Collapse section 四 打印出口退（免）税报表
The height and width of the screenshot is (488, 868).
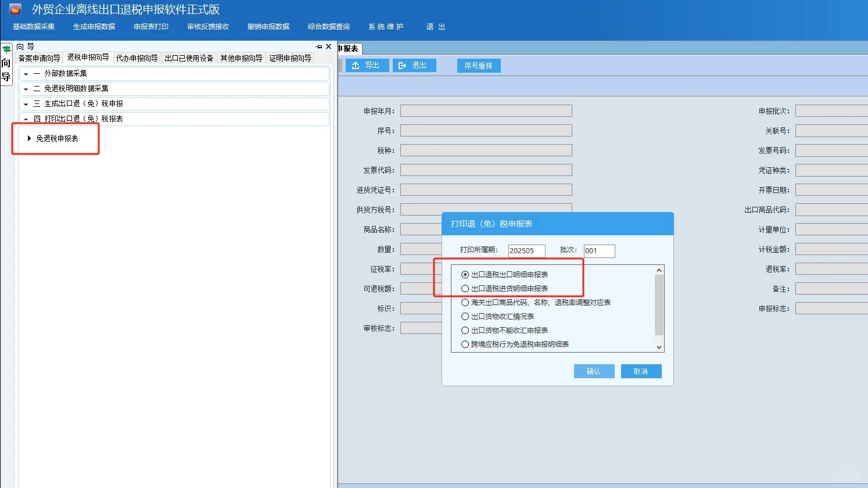[x=26, y=119]
